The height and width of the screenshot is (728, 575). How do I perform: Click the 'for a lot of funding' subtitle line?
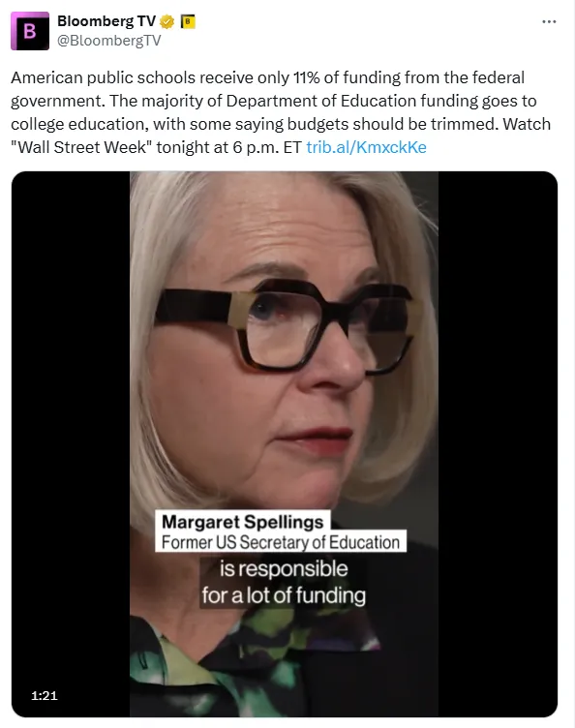[284, 595]
